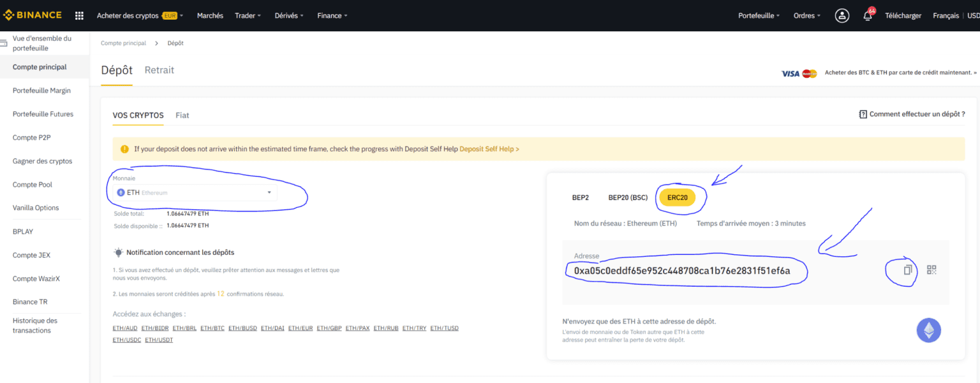980x383 pixels.
Task: Open the ETH/BIDR trading pair
Action: [x=155, y=328]
